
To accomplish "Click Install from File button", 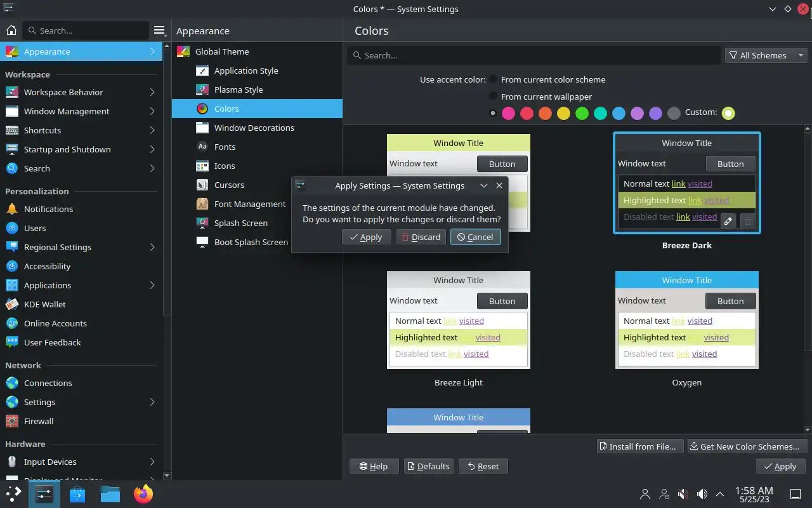I will pos(640,446).
